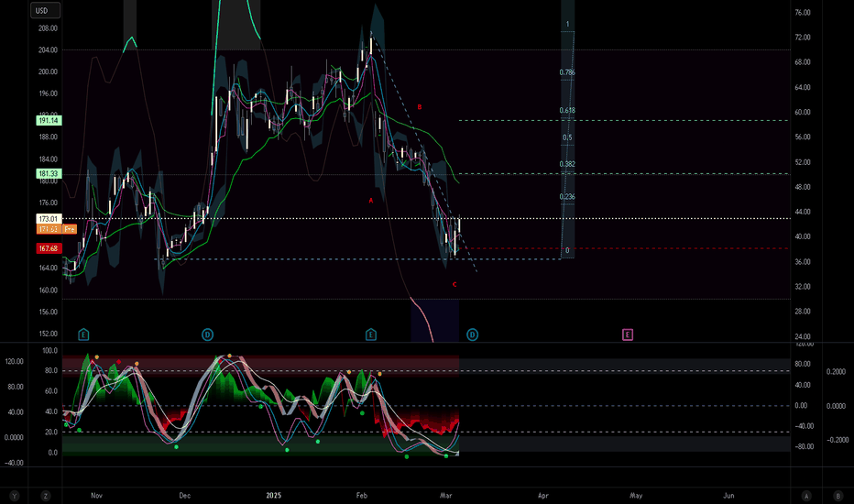
Task: Click the pink upcoming earnings E marker
Action: (628, 334)
